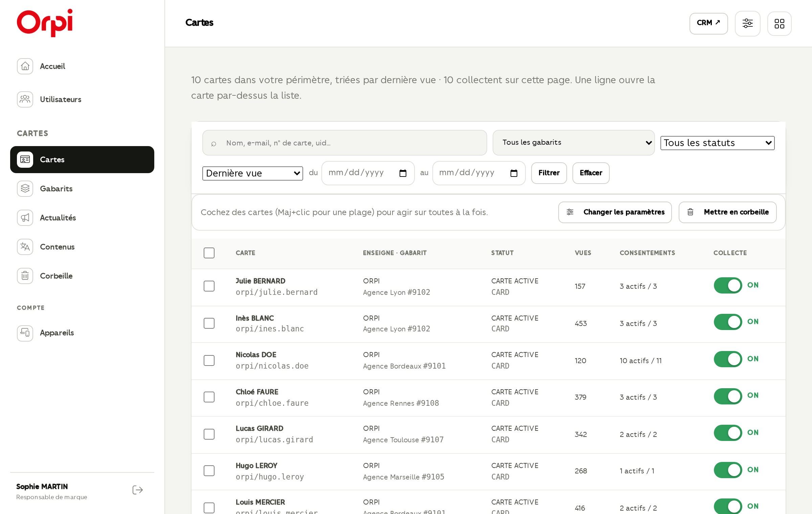
Task: Open the 'Tous les statuts' dropdown
Action: (717, 143)
